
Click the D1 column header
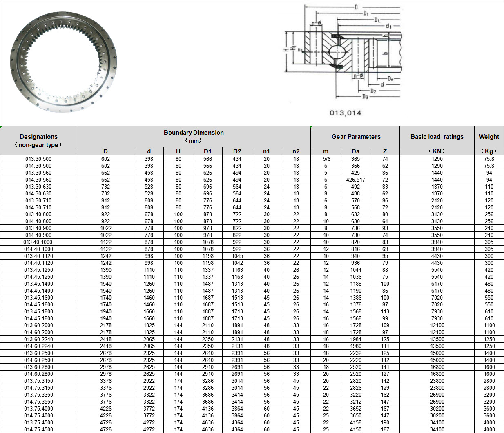coord(207,151)
